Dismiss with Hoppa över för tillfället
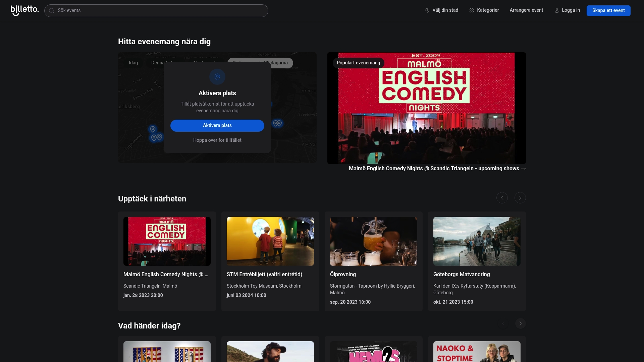The height and width of the screenshot is (362, 644). pyautogui.click(x=217, y=140)
